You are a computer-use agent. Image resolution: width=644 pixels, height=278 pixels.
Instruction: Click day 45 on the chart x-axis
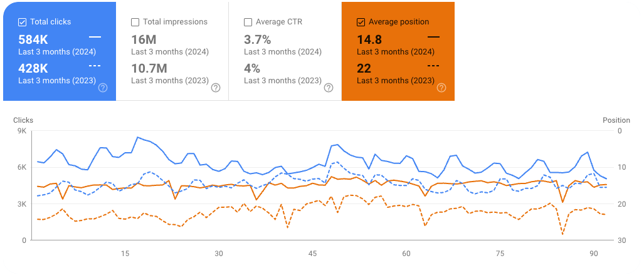click(312, 254)
